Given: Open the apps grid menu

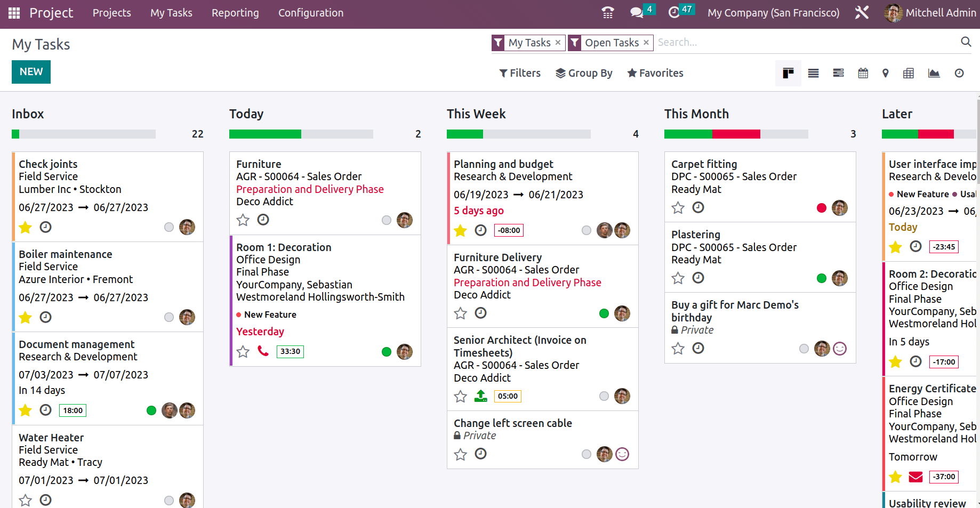Looking at the screenshot, I should pos(14,13).
